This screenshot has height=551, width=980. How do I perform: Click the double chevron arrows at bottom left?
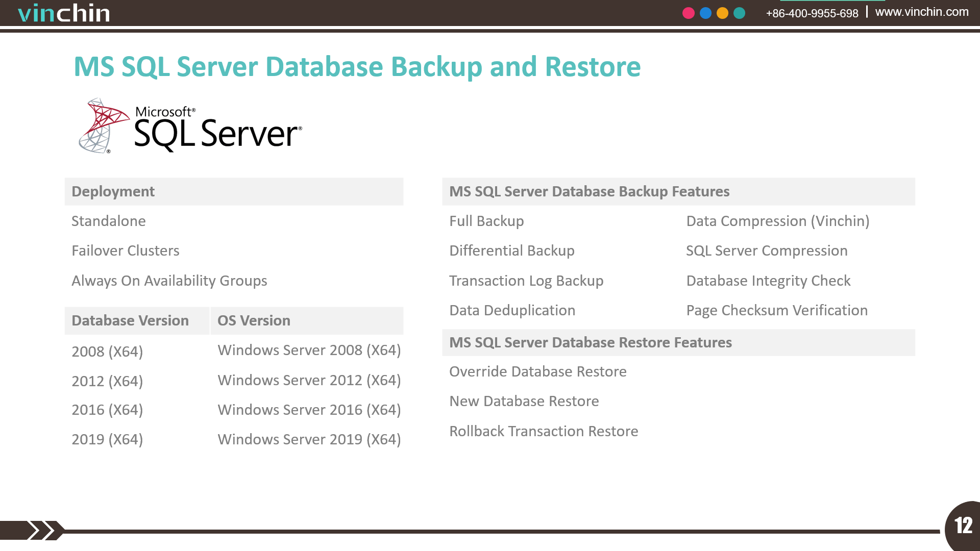[41, 530]
